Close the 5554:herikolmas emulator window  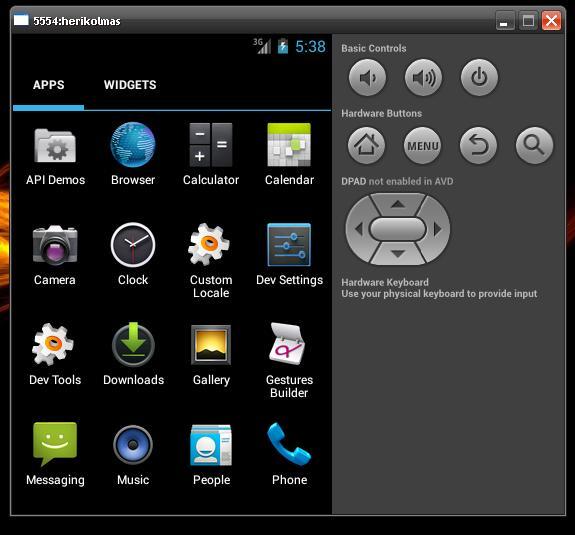[x=552, y=21]
